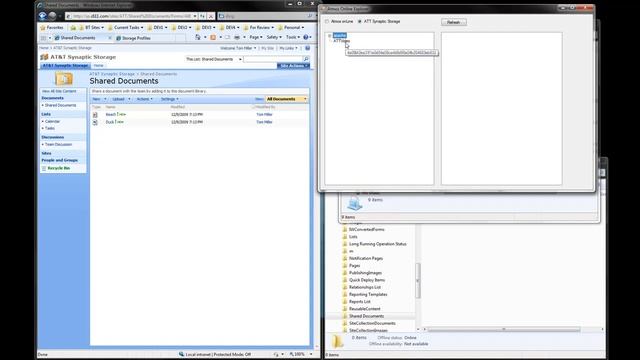Click the computer icon in the background window
640x360 pixels.
(x=354, y=203)
